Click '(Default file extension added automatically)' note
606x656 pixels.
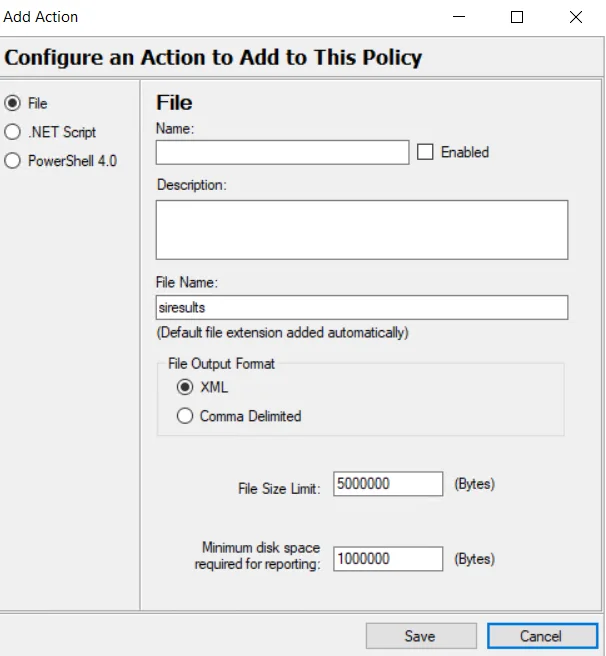point(282,333)
